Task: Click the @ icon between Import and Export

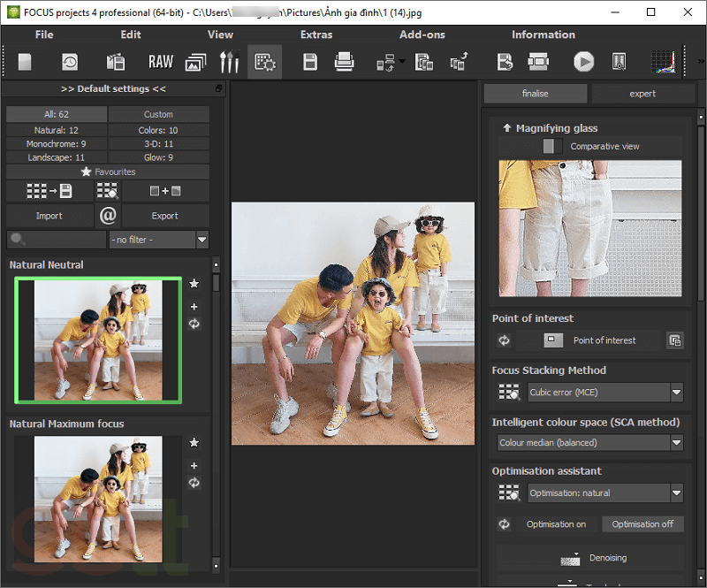Action: (108, 215)
